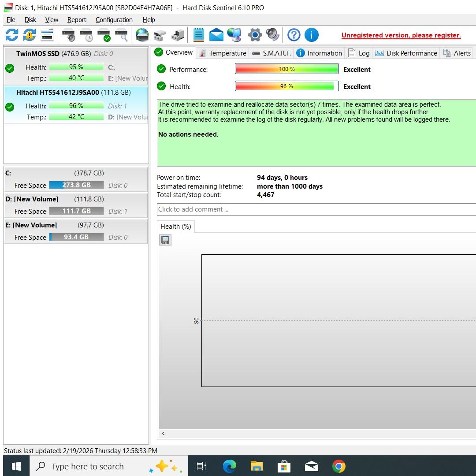The height and width of the screenshot is (476, 476).
Task: Open the blue notepad report icon
Action: [x=199, y=35]
